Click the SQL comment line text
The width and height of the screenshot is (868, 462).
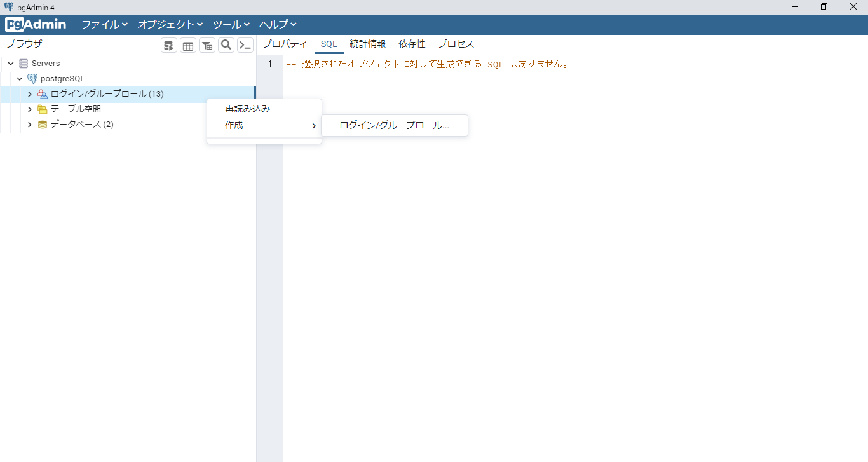coord(427,64)
